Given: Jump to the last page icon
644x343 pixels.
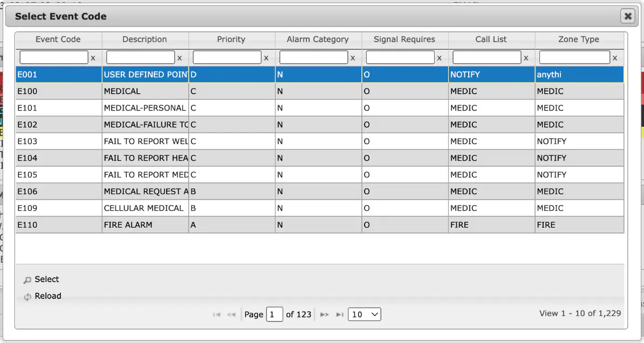Looking at the screenshot, I should point(340,314).
